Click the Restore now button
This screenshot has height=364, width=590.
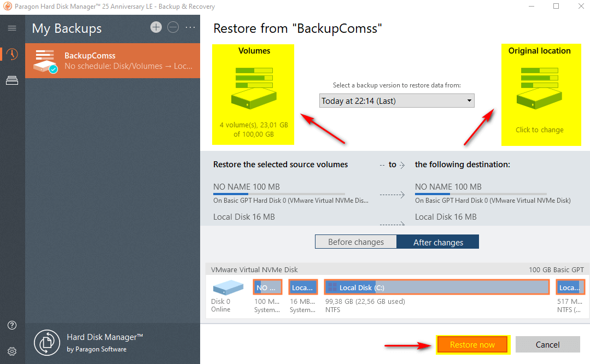tap(472, 344)
